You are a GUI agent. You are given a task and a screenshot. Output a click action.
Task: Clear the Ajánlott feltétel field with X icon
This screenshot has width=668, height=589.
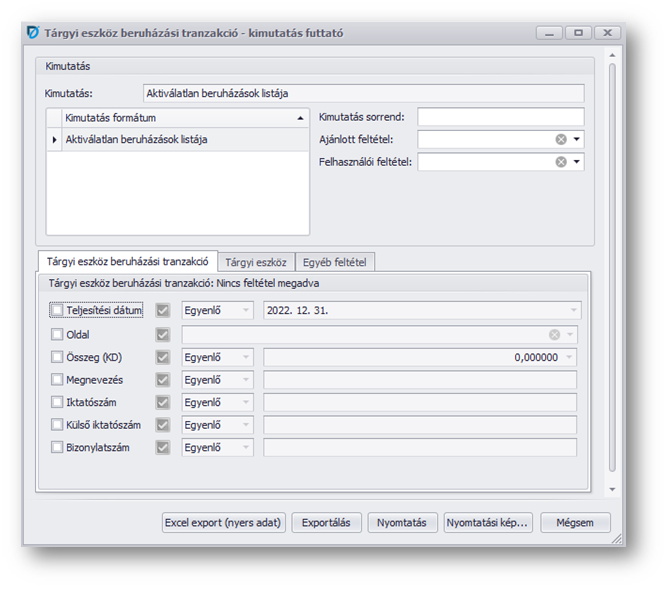click(561, 139)
